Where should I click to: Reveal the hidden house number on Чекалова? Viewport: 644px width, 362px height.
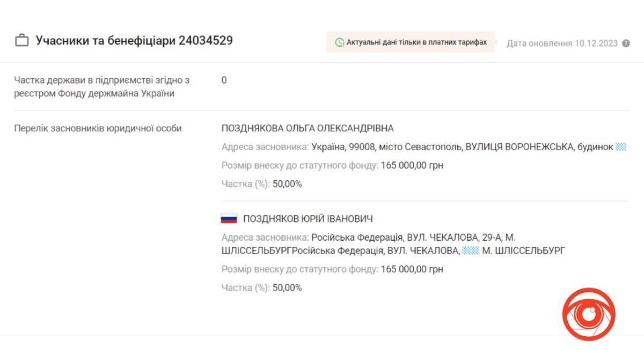click(x=470, y=250)
